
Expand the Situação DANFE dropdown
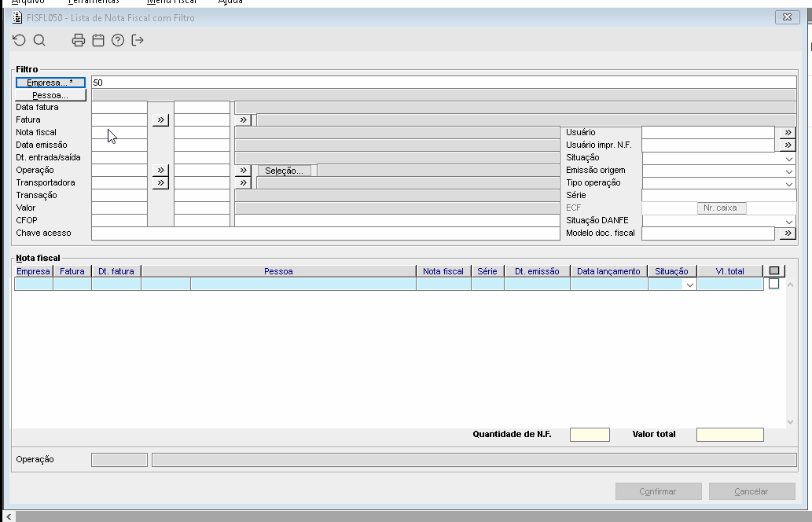point(788,222)
